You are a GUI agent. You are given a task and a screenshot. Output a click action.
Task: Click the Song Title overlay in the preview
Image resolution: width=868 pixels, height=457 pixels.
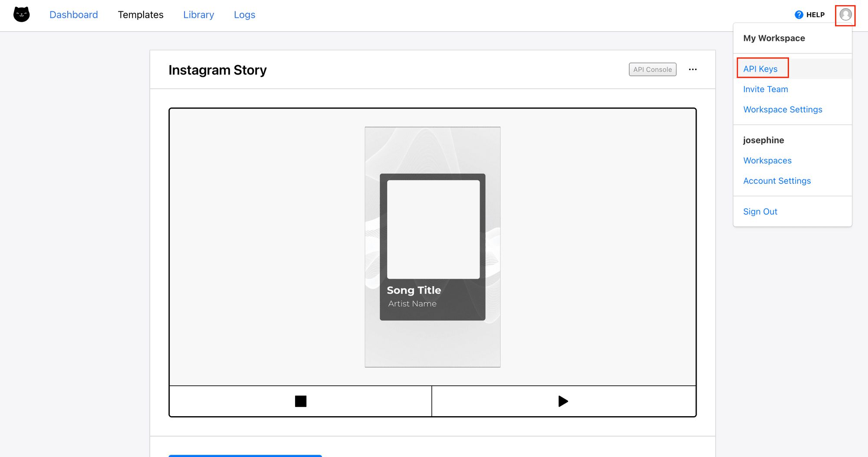coord(414,290)
